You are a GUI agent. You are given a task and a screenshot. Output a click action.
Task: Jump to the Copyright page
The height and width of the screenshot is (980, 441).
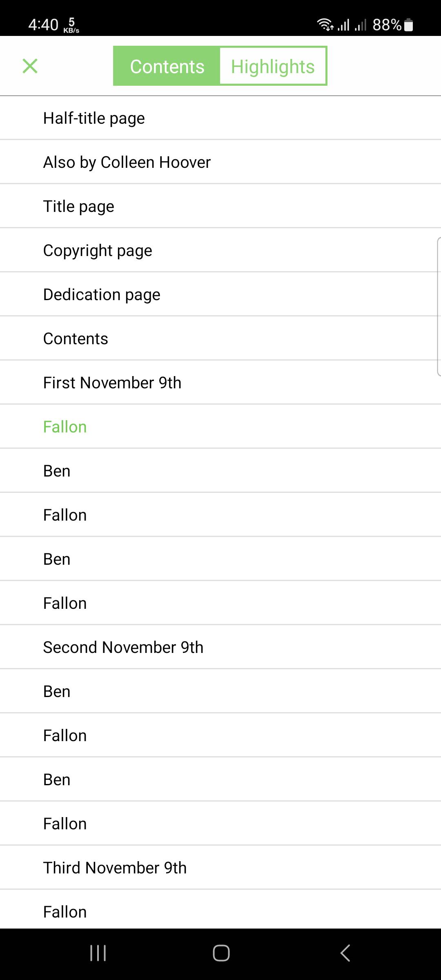pyautogui.click(x=220, y=250)
